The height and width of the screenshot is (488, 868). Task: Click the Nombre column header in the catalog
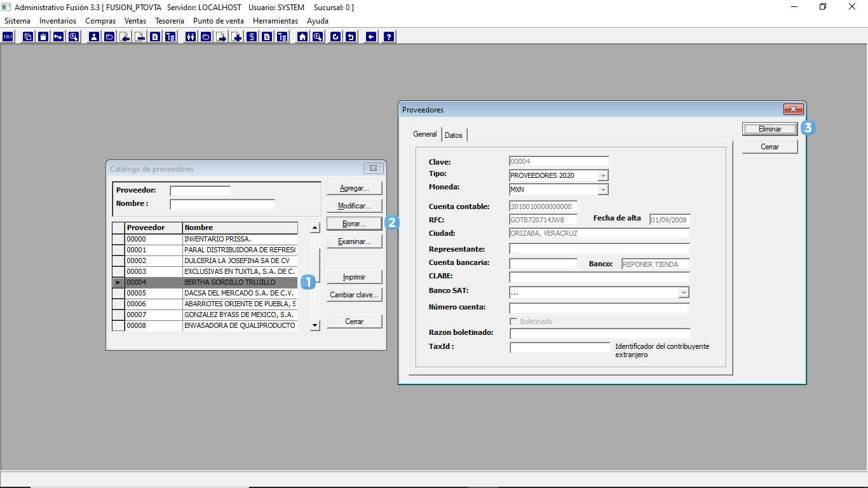tap(240, 227)
